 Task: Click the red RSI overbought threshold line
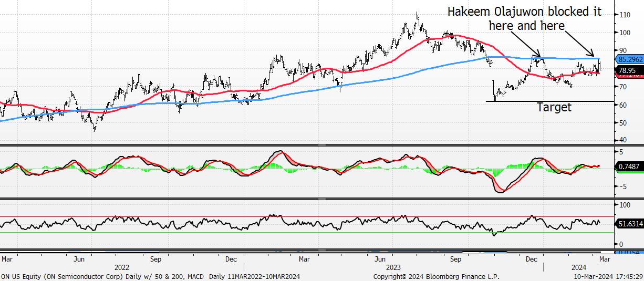[x=307, y=216]
